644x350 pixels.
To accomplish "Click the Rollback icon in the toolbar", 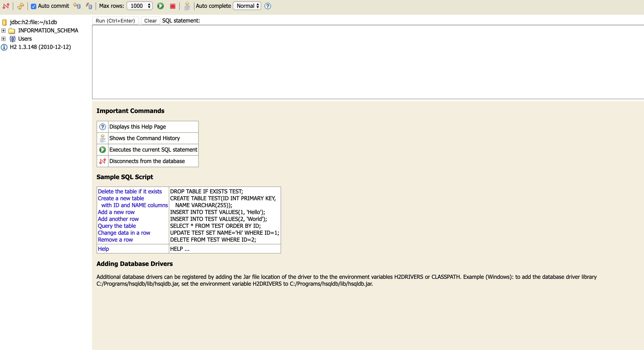I will pyautogui.click(x=77, y=6).
